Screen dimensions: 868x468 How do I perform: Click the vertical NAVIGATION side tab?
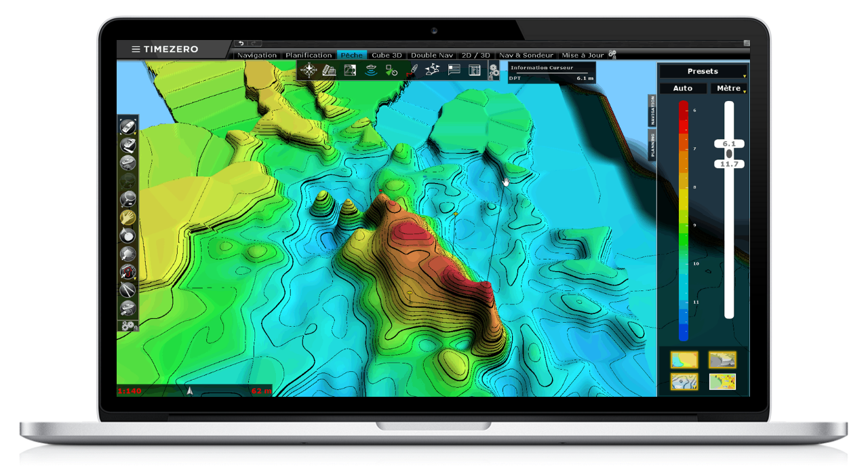653,110
